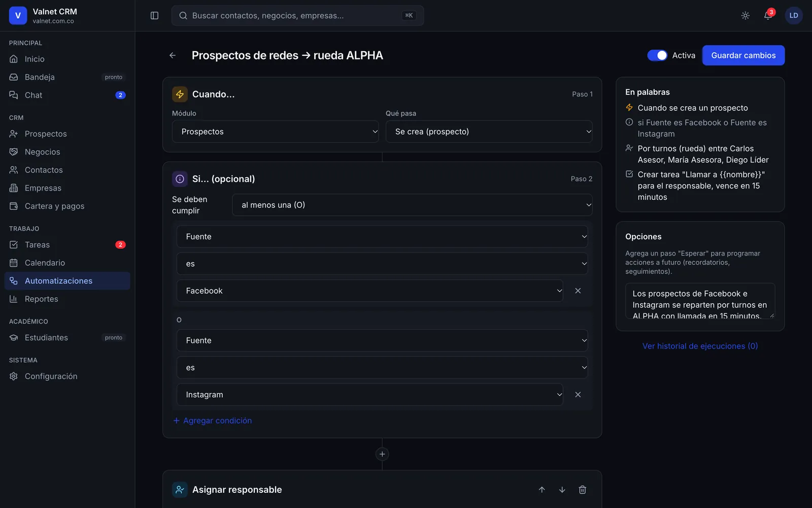Toggle the sidebar collapse icon
Viewport: 812px width, 508px height.
(x=155, y=16)
